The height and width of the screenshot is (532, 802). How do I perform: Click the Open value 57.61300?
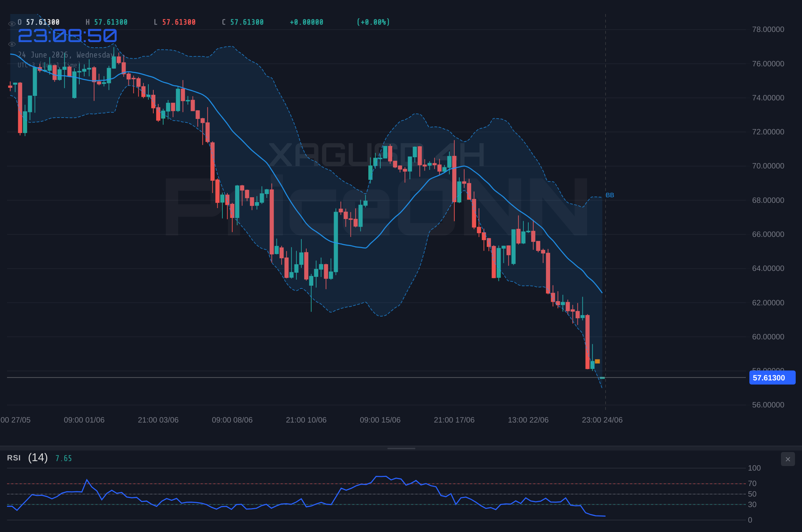pos(43,22)
